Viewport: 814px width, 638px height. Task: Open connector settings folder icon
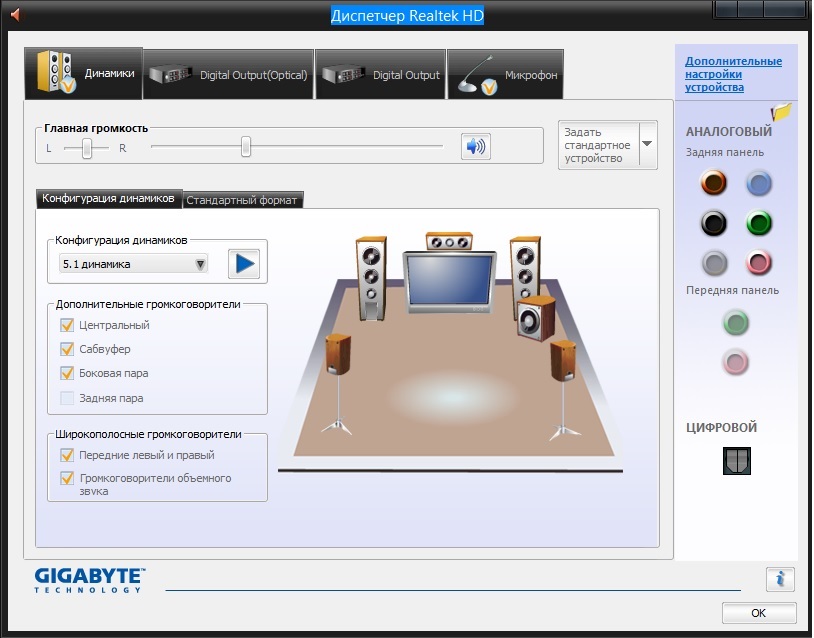[781, 111]
